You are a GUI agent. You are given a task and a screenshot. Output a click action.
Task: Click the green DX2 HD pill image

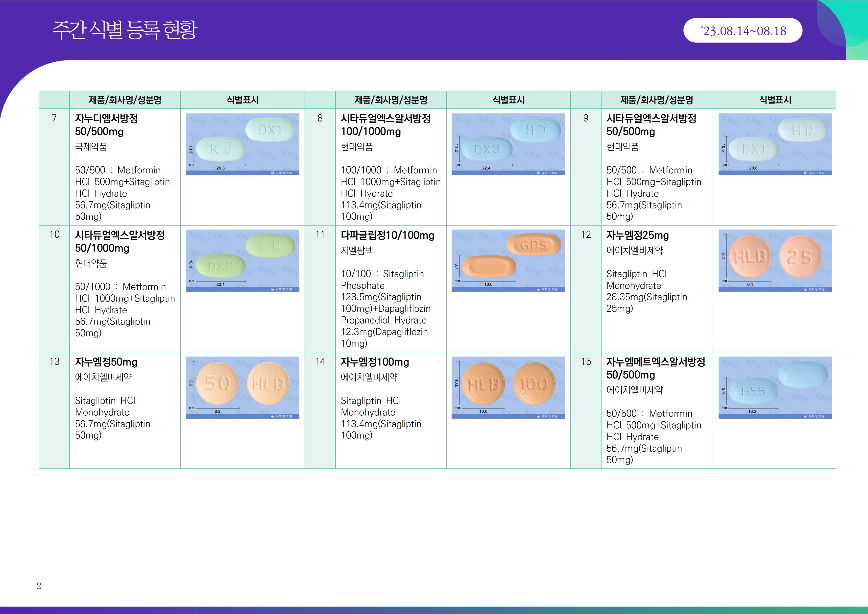[x=242, y=260]
